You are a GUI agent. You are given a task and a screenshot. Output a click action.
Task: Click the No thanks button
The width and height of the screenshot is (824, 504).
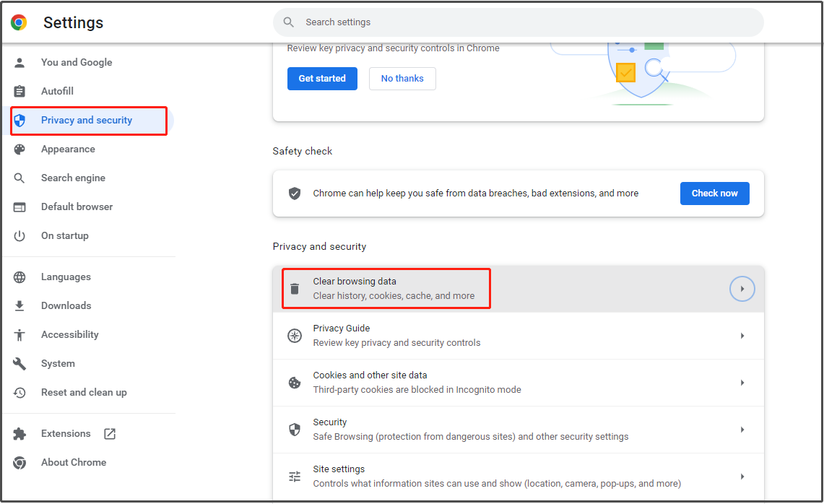pyautogui.click(x=402, y=78)
